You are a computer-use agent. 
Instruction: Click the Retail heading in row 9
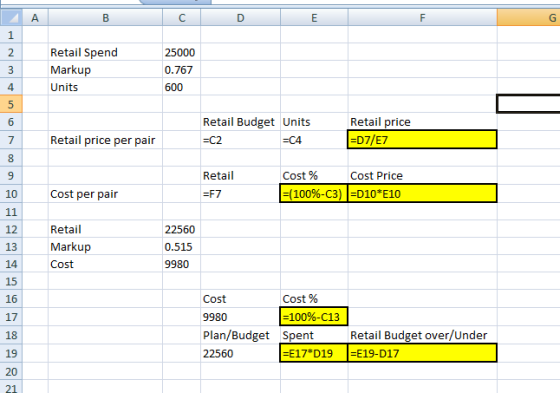[241, 176]
